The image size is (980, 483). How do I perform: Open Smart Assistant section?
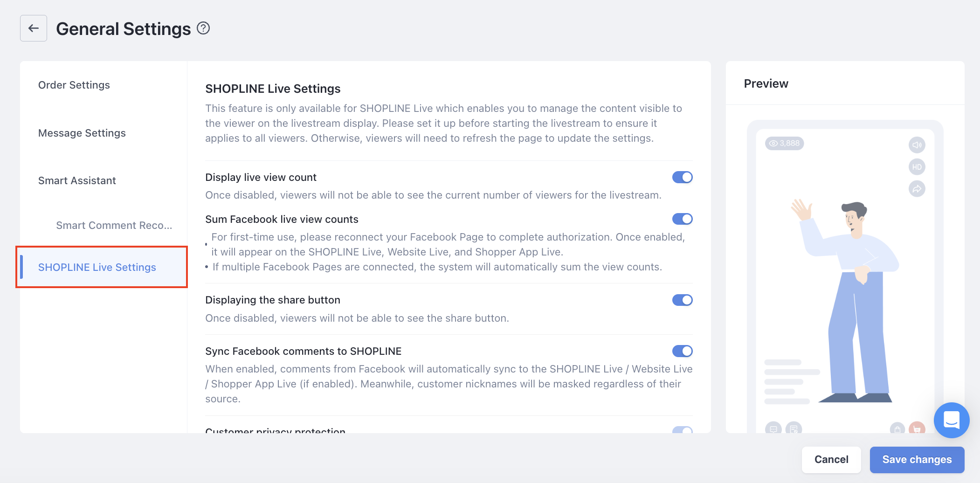[77, 180]
